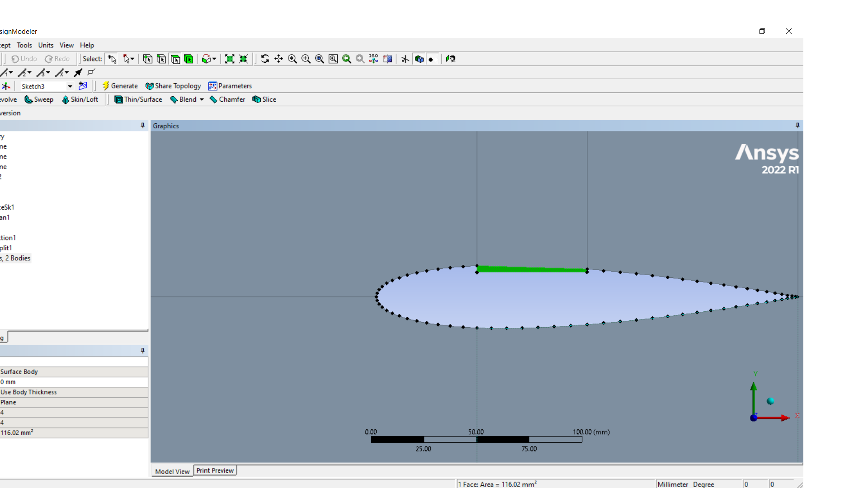Activate the Rotate view tool
The image size is (868, 488).
[265, 59]
